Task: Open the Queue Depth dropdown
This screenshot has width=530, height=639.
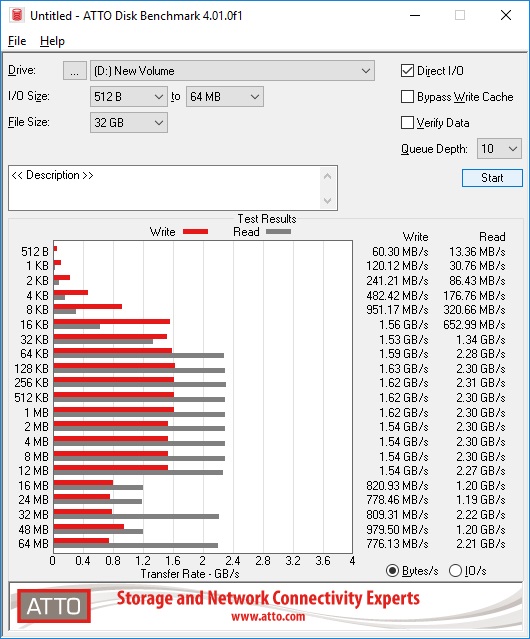Action: coord(499,149)
